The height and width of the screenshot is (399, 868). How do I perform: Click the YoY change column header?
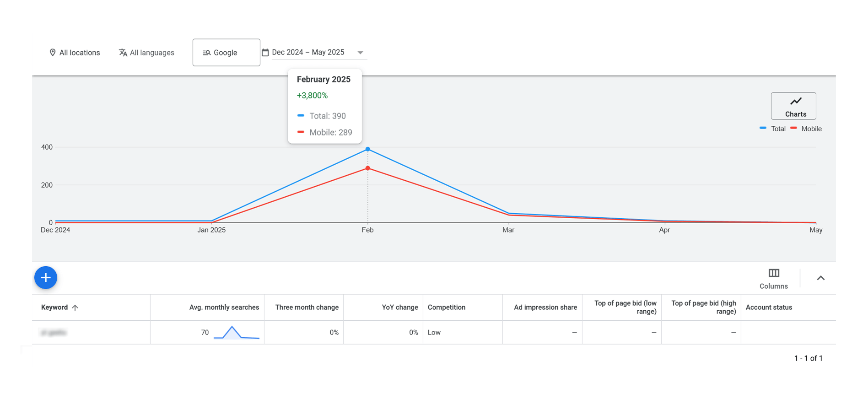click(x=399, y=307)
